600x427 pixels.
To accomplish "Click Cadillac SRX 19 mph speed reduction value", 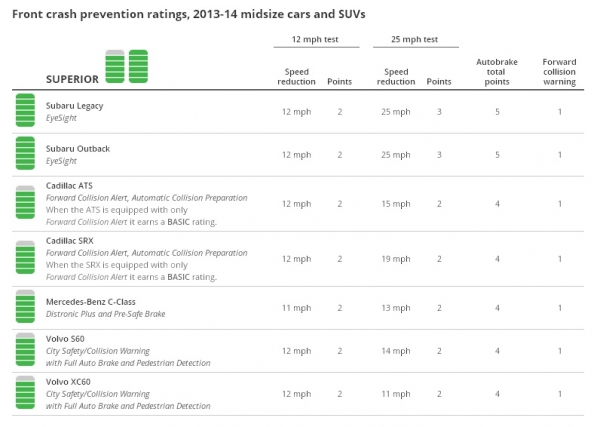I will click(396, 259).
